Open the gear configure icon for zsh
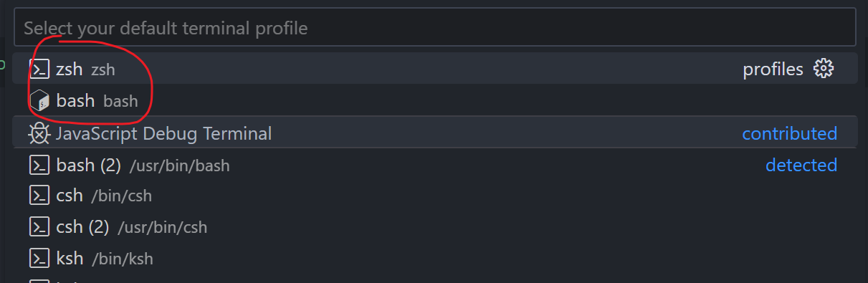The image size is (868, 283). (x=824, y=69)
